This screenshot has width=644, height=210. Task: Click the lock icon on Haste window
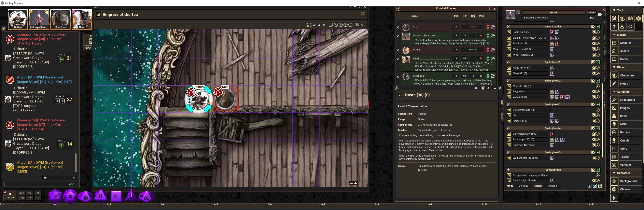[483, 88]
